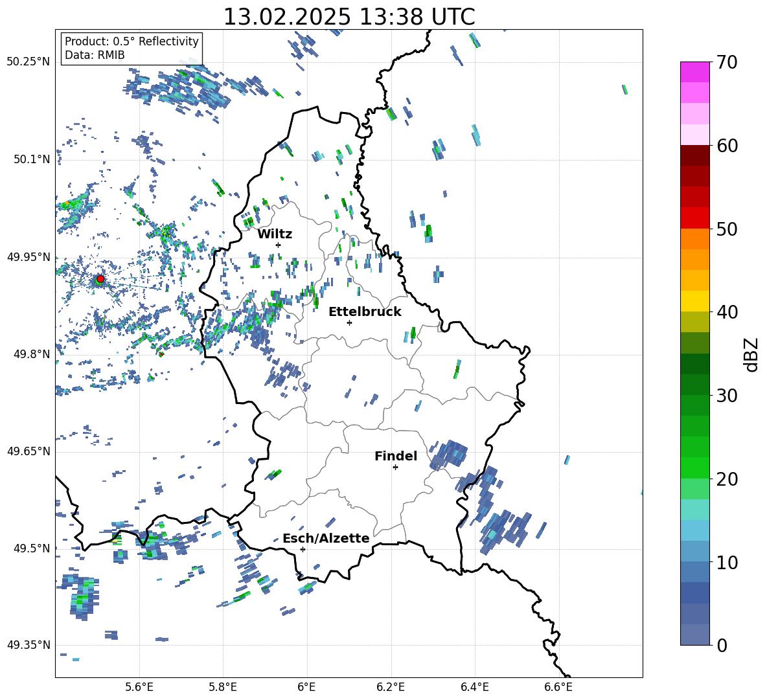This screenshot has width=767, height=700.
Task: Click the Findel station cross marker
Action: (395, 468)
